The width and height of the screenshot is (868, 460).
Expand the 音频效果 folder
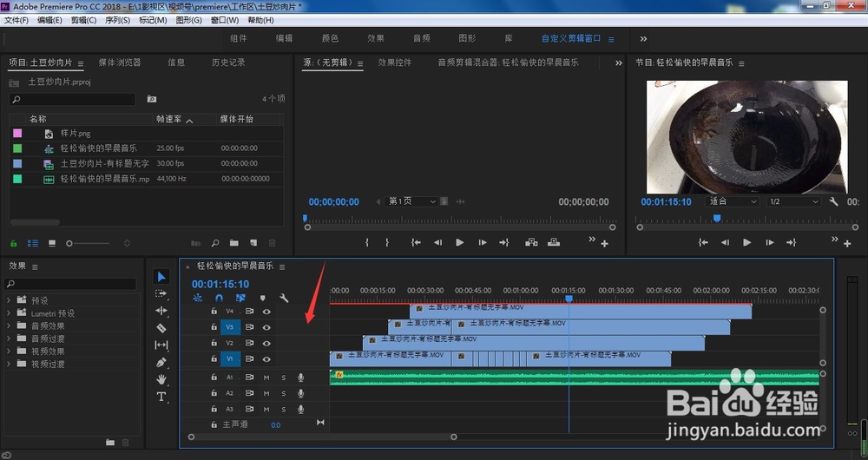(9, 325)
